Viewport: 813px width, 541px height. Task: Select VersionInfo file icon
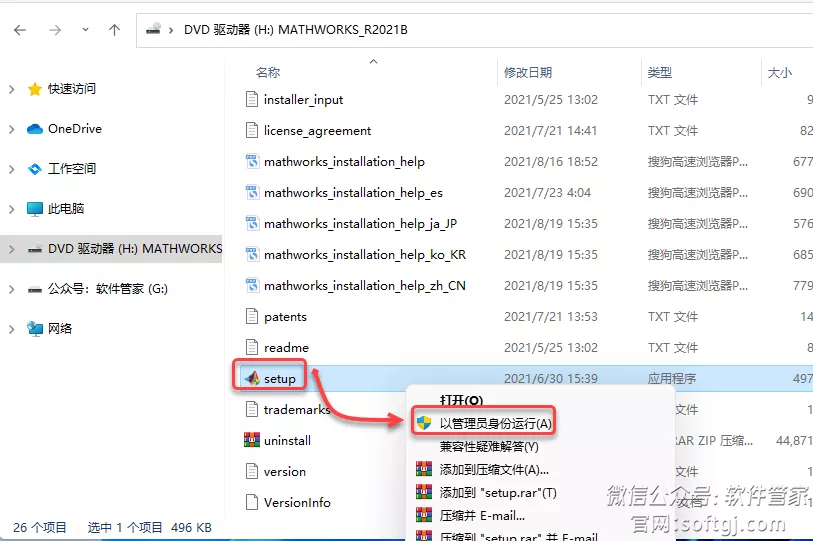[x=252, y=502]
